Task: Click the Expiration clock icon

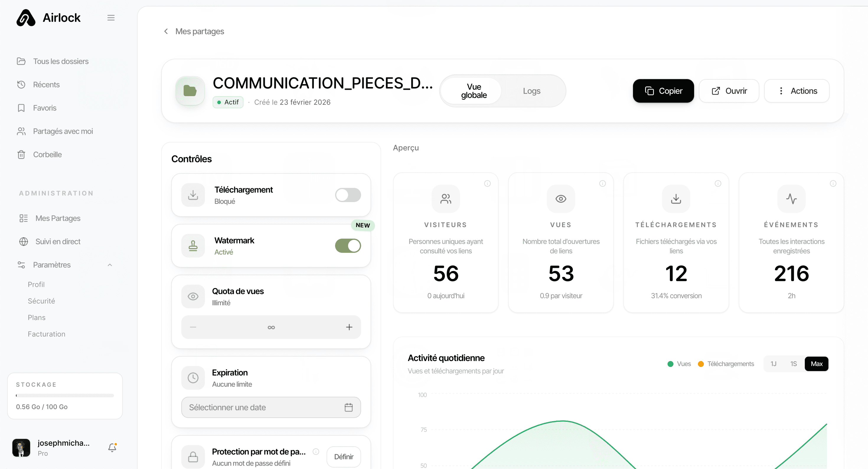Action: (x=193, y=378)
